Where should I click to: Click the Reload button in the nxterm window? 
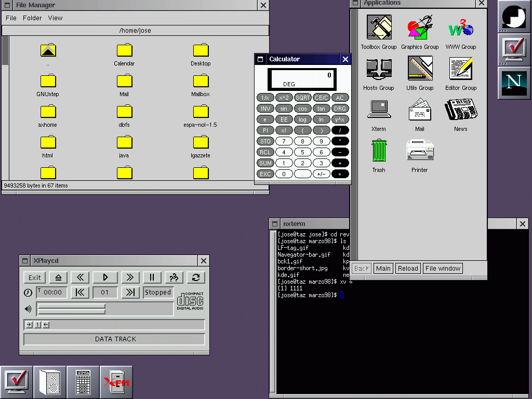coord(408,268)
